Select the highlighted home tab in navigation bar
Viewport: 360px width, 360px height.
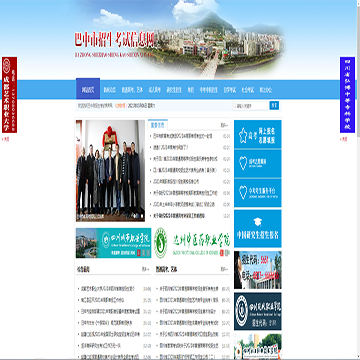tap(88, 90)
